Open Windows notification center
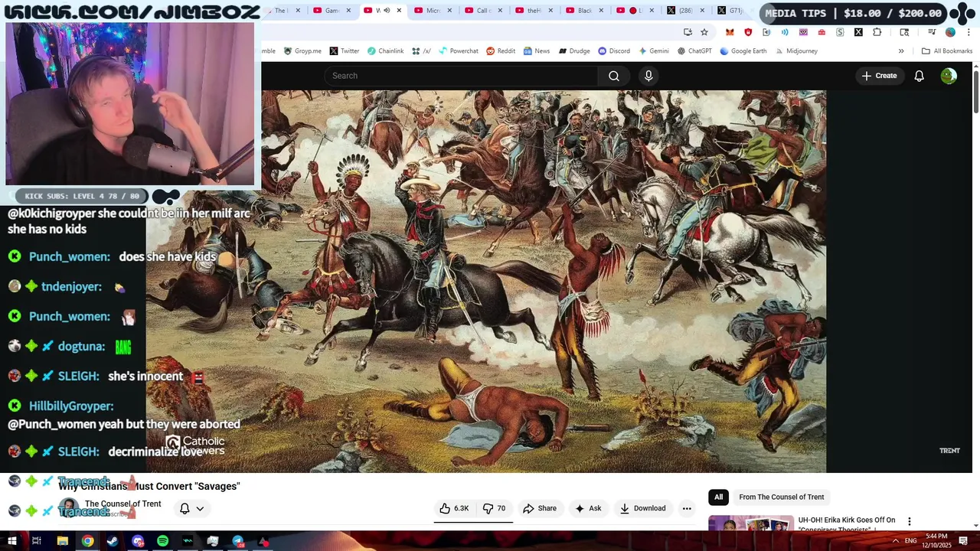 coord(964,541)
